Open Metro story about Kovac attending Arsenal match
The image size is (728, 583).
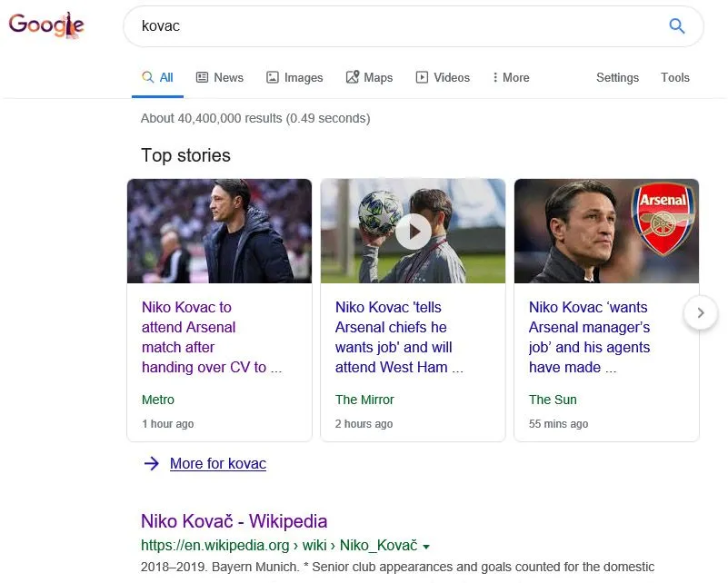pyautogui.click(x=212, y=337)
